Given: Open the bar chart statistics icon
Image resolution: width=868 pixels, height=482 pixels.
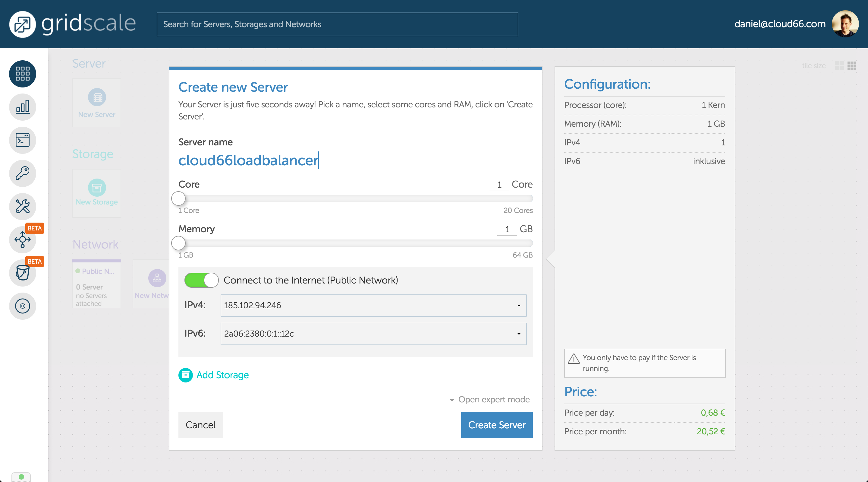Looking at the screenshot, I should coord(23,107).
